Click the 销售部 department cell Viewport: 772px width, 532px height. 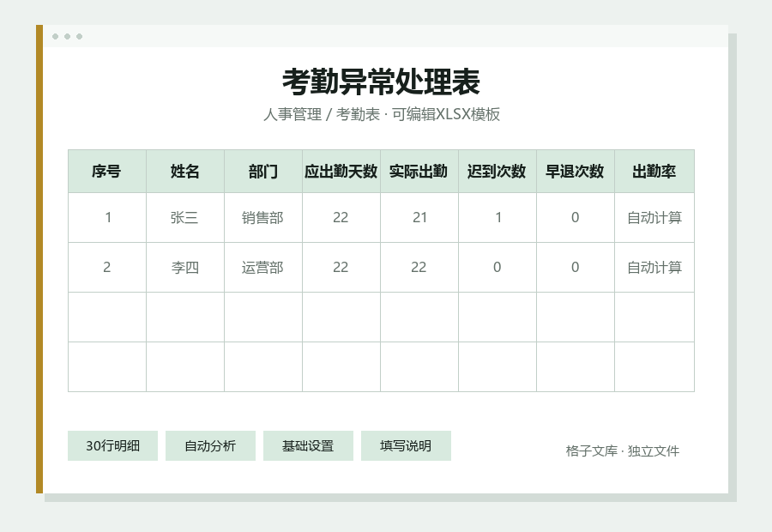click(263, 217)
